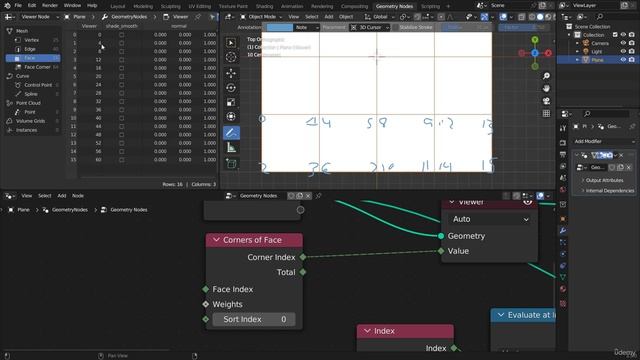Collapse the Corners of Face node
Image resolution: width=640 pixels, height=360 pixels.
click(x=216, y=240)
